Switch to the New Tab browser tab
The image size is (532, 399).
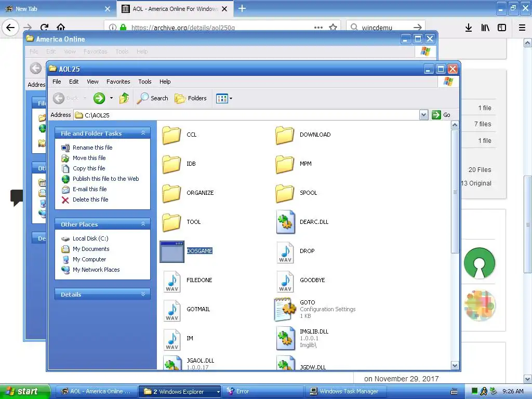[58, 9]
